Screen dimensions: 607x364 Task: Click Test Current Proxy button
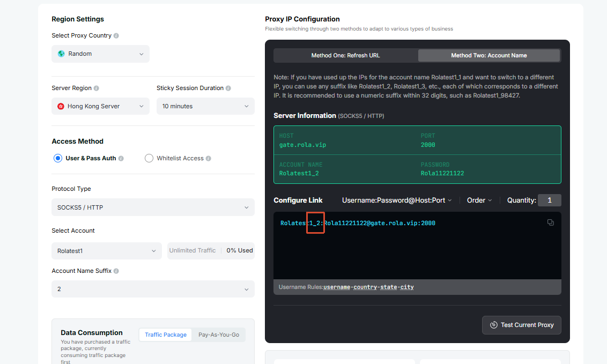(521, 325)
